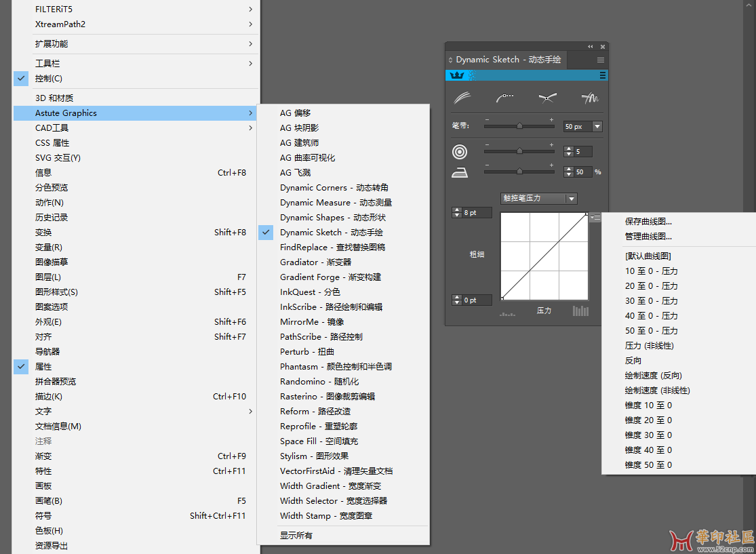Select 压力 (非线性) preset
The width and height of the screenshot is (756, 554).
(679, 346)
